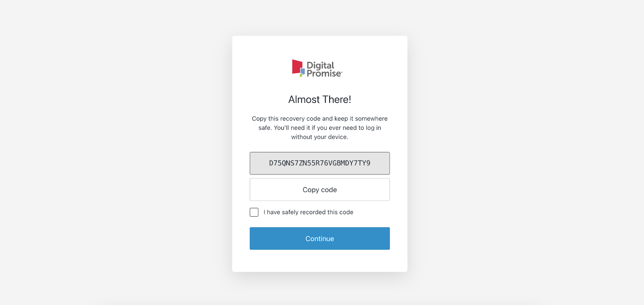This screenshot has width=644, height=305.
Task: Click the word Promise in the logo
Action: (324, 74)
